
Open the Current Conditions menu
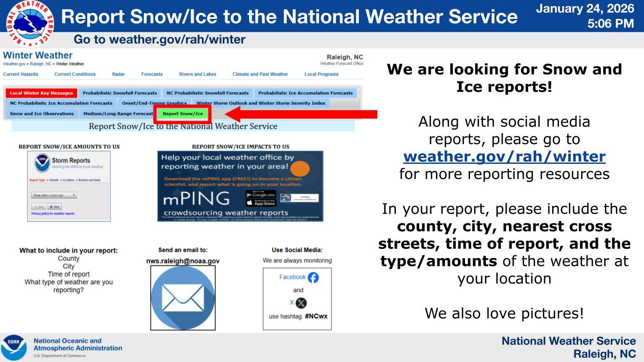click(x=75, y=74)
